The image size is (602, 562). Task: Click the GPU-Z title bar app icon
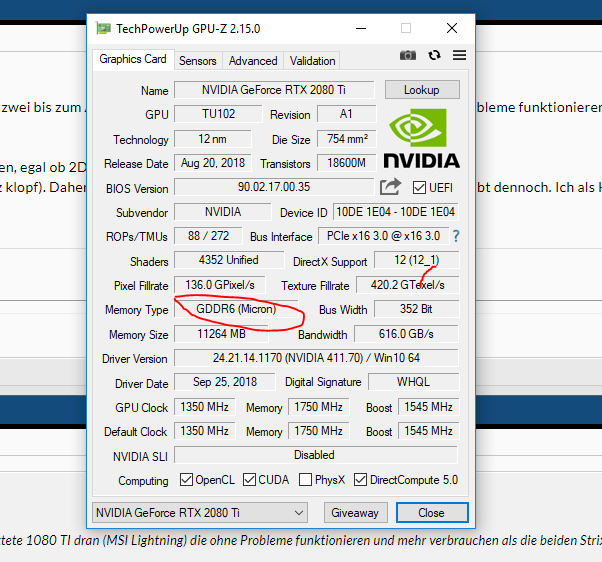[x=103, y=28]
